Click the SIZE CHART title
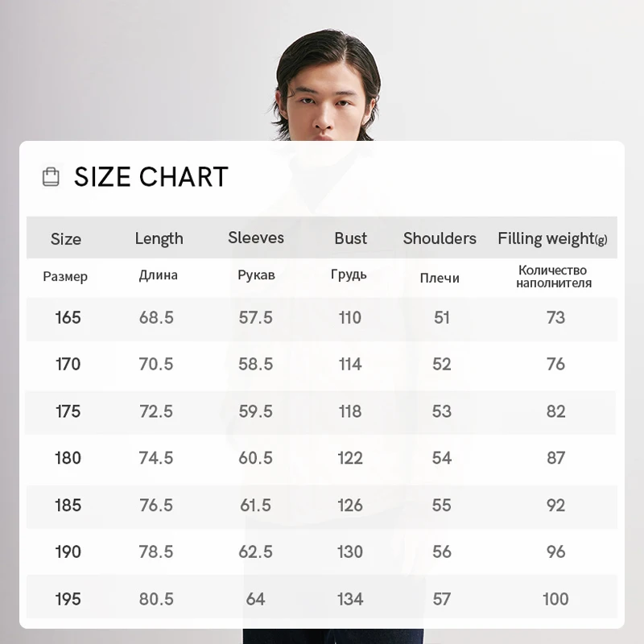 point(151,177)
